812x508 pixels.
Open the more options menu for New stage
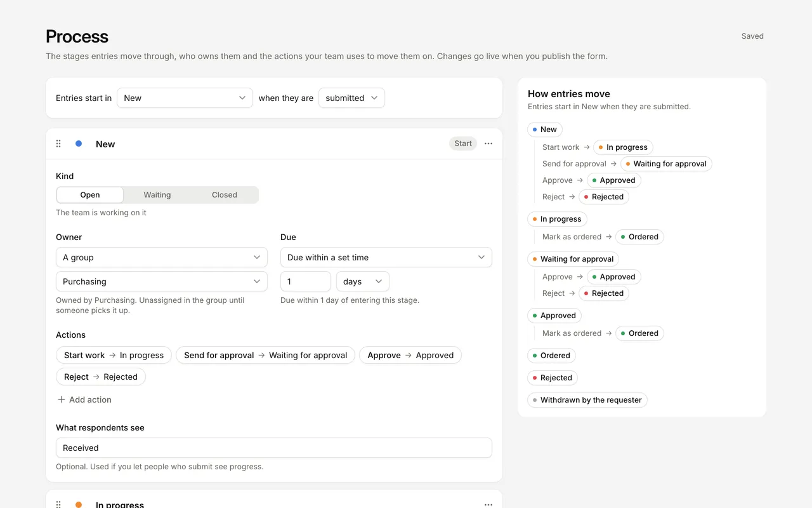pyautogui.click(x=488, y=144)
